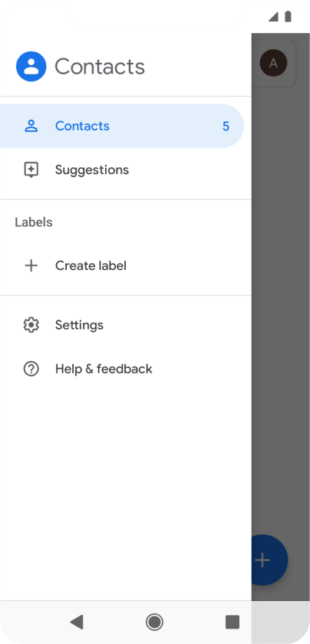Tap the battery status icon
Viewport: 310px width, 644px height.
click(x=289, y=16)
